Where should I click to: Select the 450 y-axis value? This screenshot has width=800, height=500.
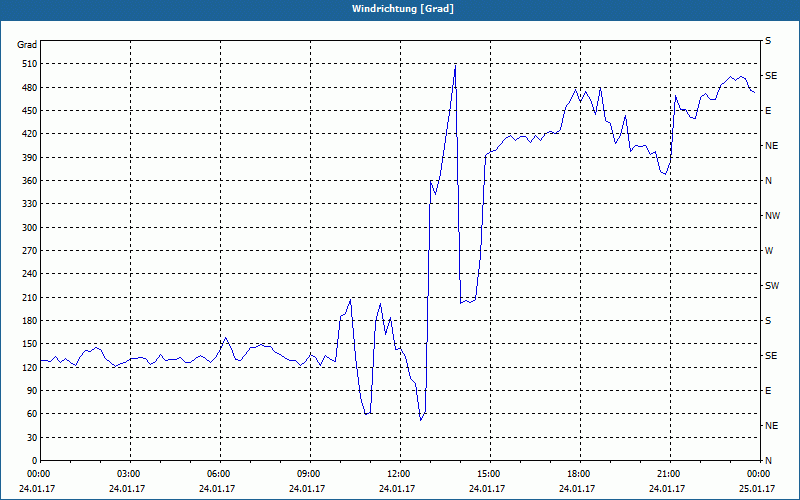click(x=30, y=111)
